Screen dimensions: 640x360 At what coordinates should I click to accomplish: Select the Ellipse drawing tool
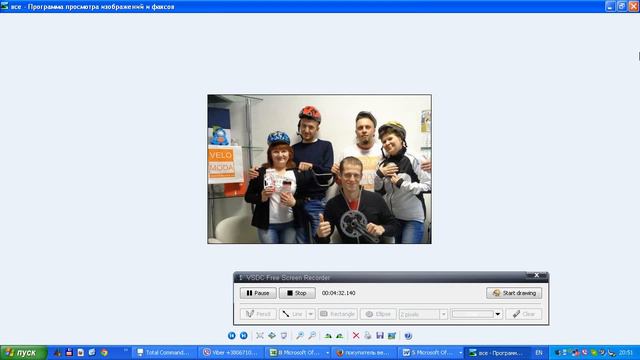[x=378, y=314]
